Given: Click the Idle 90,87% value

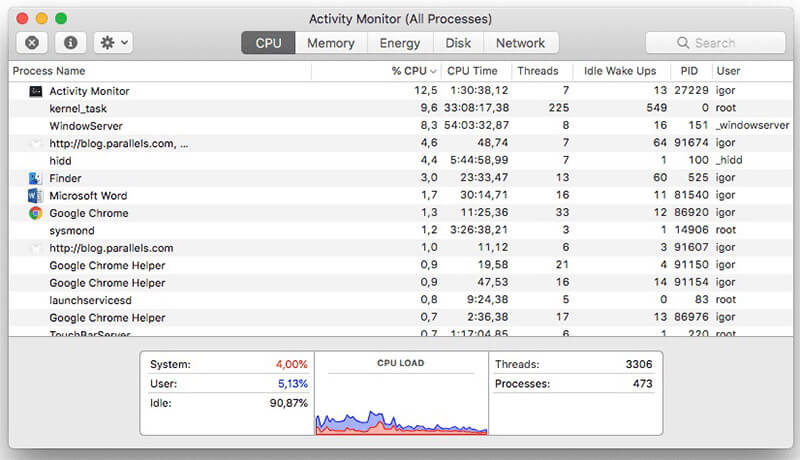Looking at the screenshot, I should tap(289, 403).
